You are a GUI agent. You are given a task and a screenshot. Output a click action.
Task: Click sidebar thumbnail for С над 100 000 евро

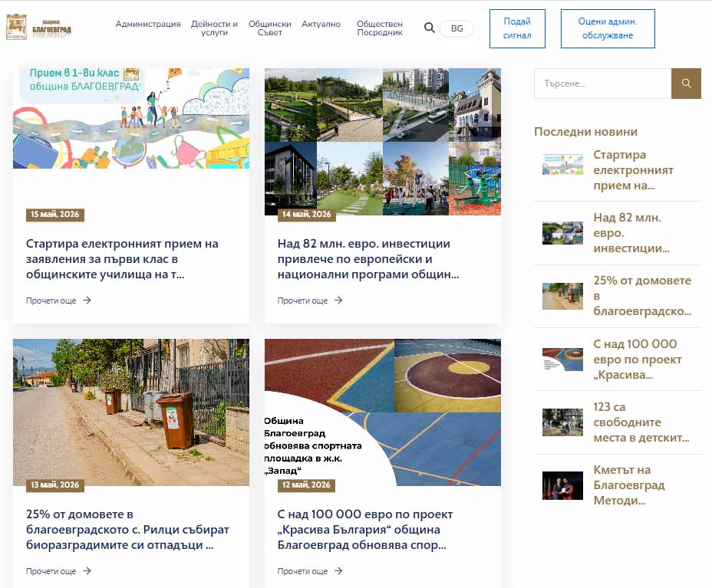562,360
